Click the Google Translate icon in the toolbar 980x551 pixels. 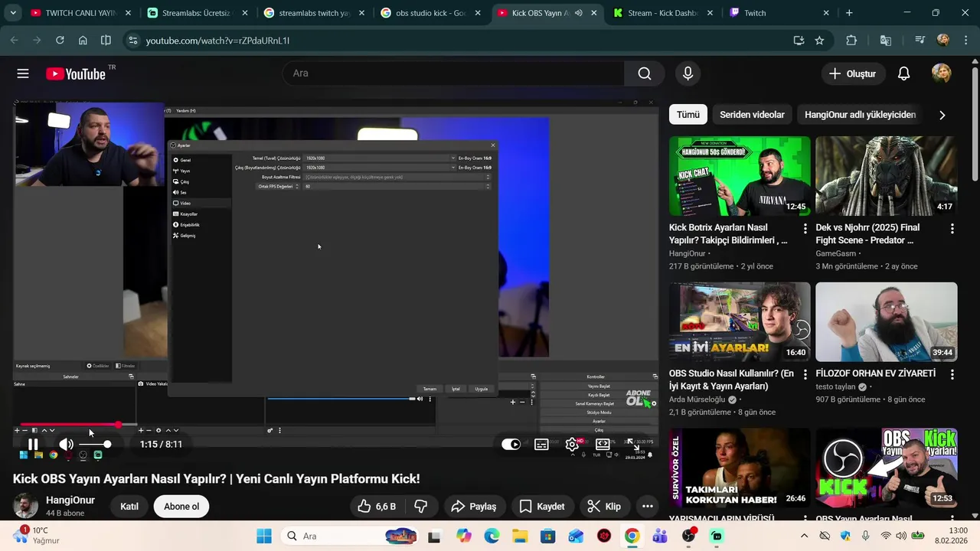(x=886, y=41)
